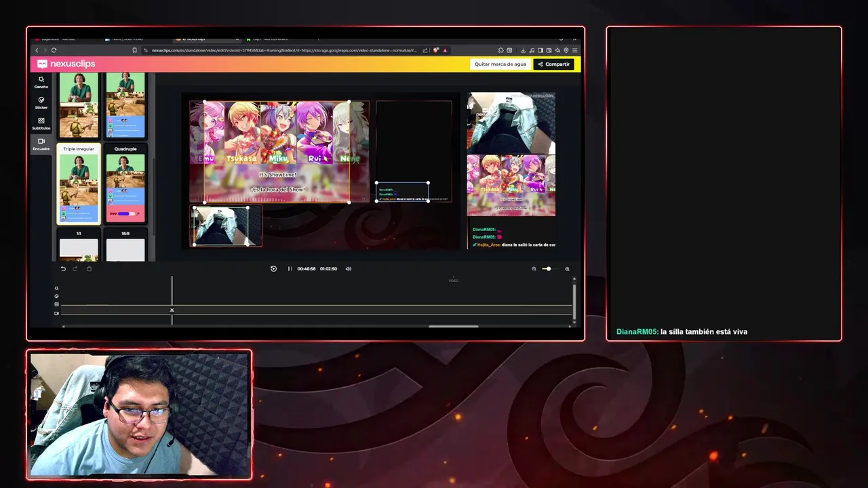Open the Subtítulos panel

[x=41, y=123]
